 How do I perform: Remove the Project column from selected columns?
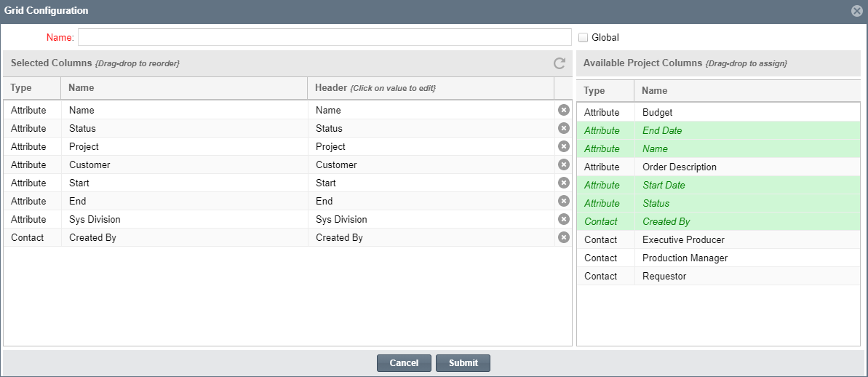564,147
